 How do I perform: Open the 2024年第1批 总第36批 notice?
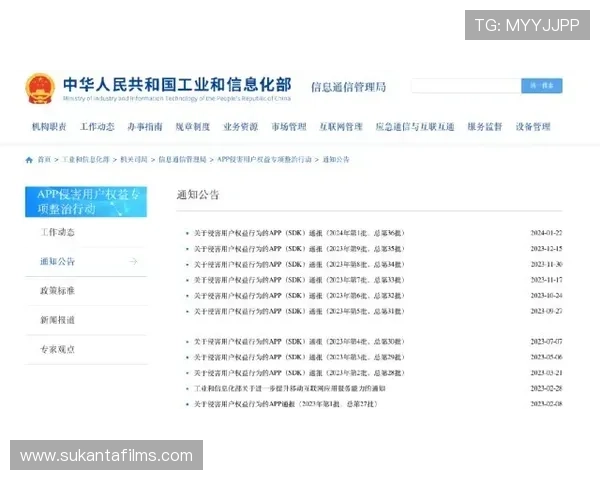(299, 233)
